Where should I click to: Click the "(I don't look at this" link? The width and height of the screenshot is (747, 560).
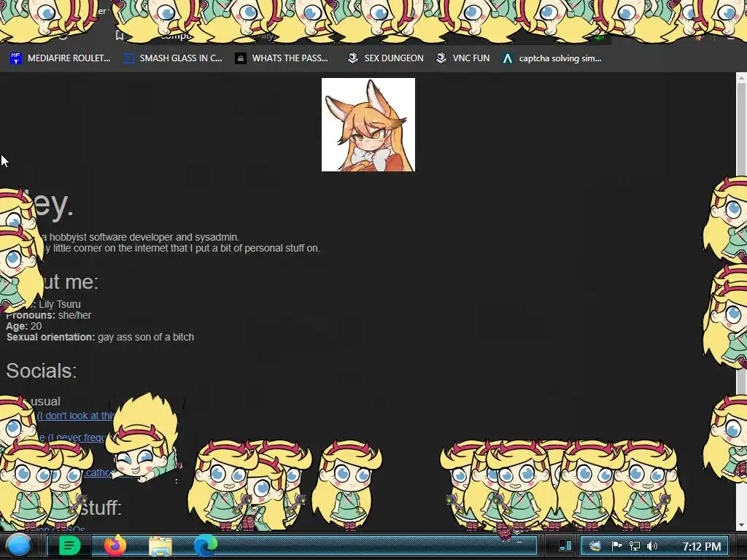pyautogui.click(x=76, y=416)
